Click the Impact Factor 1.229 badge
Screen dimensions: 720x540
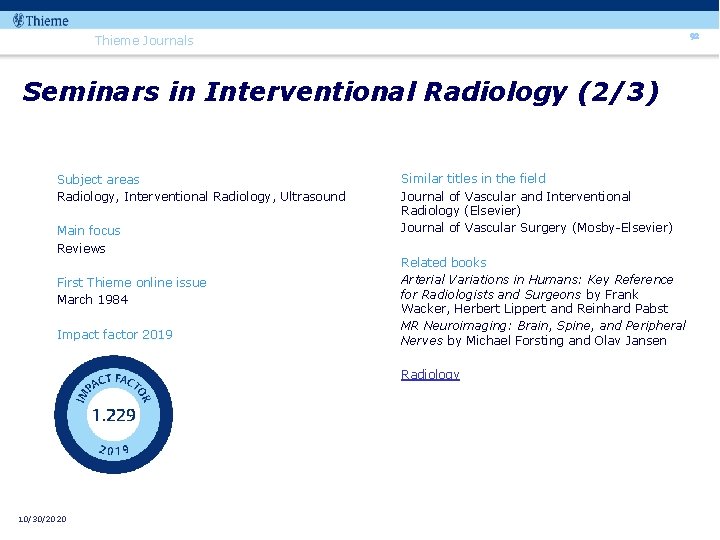[113, 414]
